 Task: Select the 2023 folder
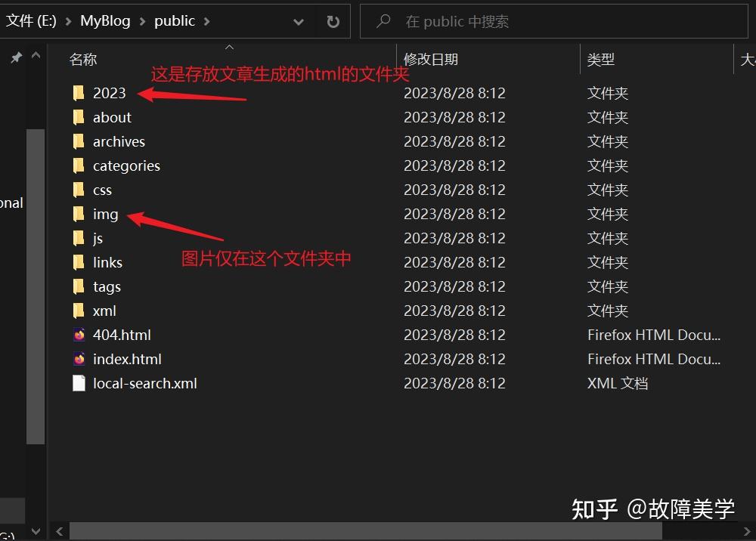109,93
